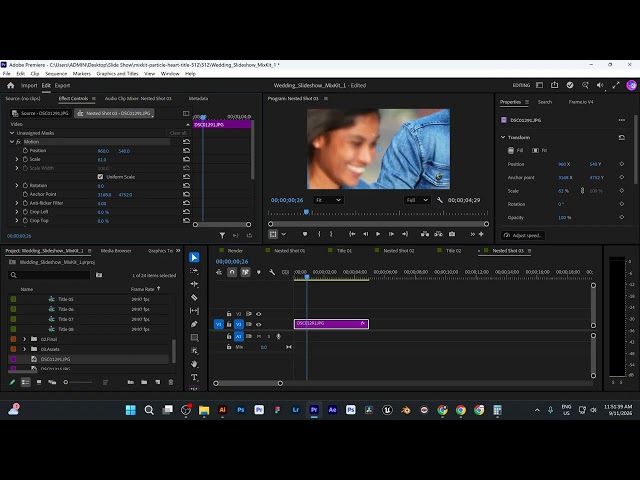640x480 pixels.
Task: Select the Ripple Edit tool
Action: [x=194, y=284]
